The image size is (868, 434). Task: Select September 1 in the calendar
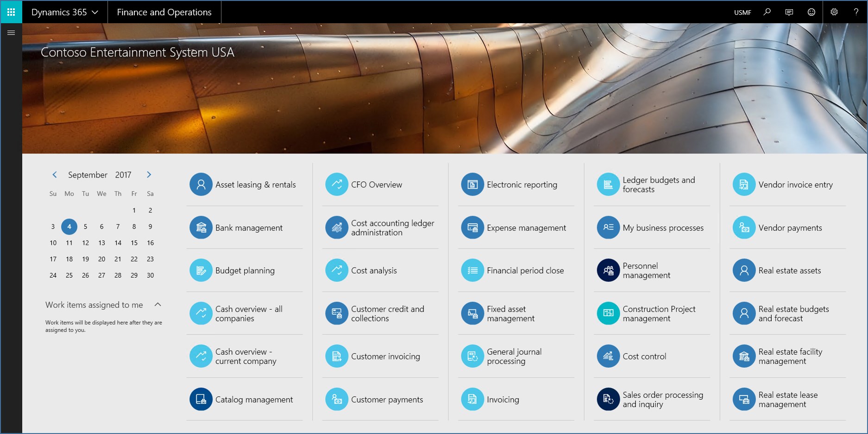tap(134, 211)
